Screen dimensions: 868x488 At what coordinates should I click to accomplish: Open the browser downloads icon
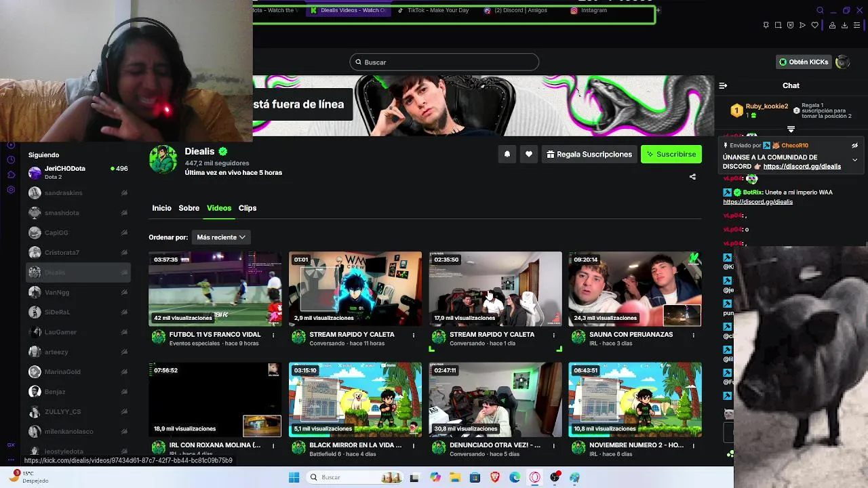(x=844, y=25)
